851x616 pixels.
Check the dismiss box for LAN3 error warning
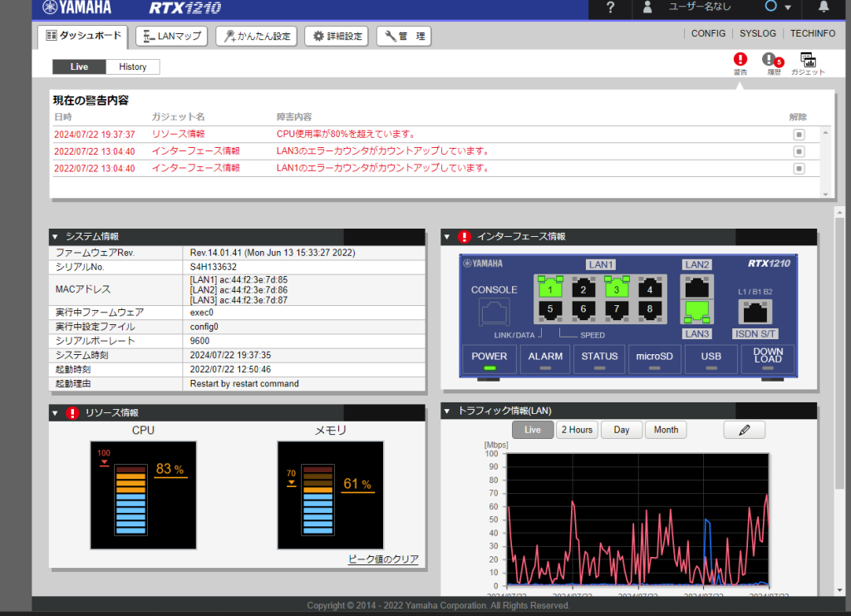pyautogui.click(x=799, y=151)
